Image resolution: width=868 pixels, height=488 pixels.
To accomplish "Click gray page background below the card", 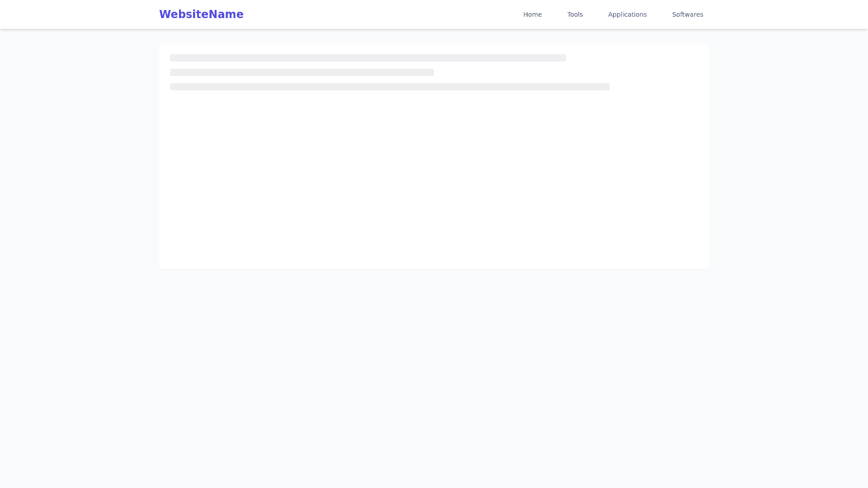I will pos(434,375).
